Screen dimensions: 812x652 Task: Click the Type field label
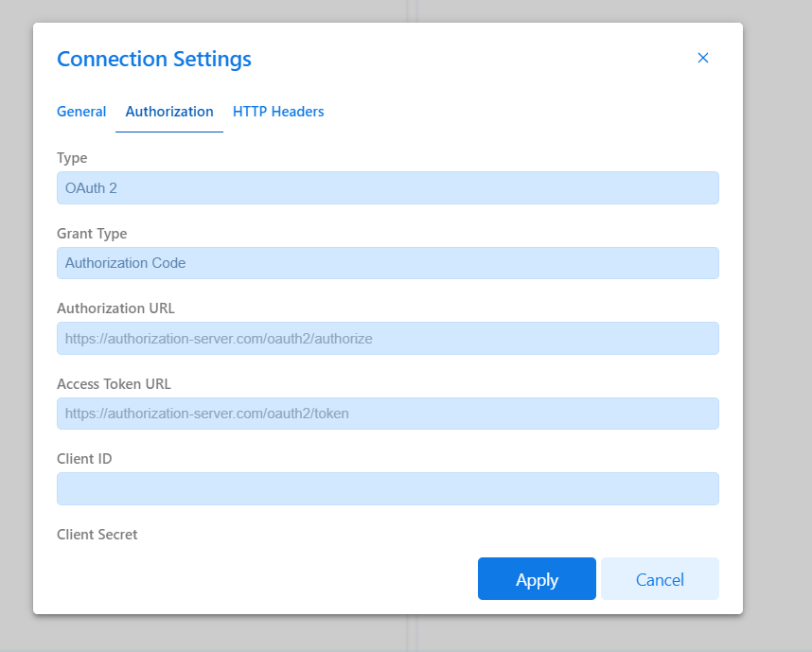[72, 157]
